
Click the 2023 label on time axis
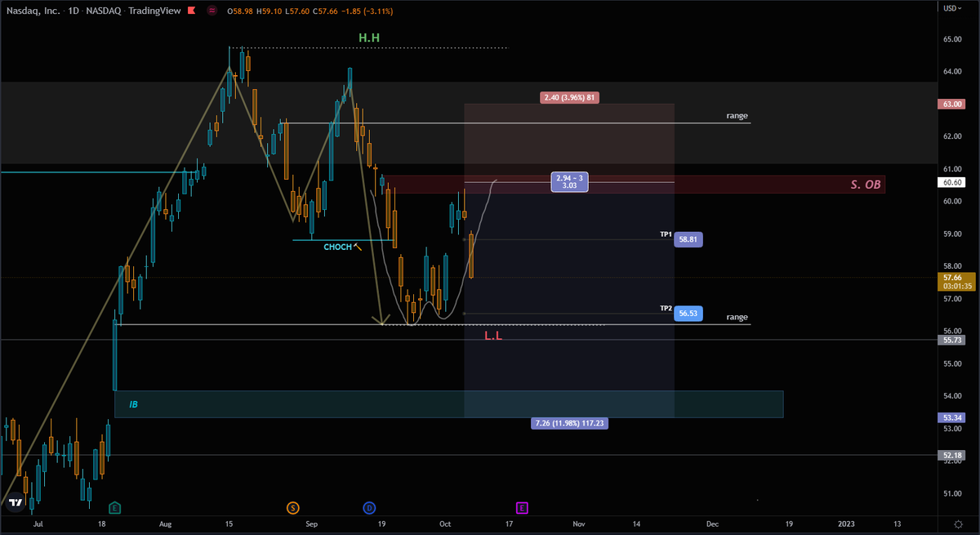point(846,523)
